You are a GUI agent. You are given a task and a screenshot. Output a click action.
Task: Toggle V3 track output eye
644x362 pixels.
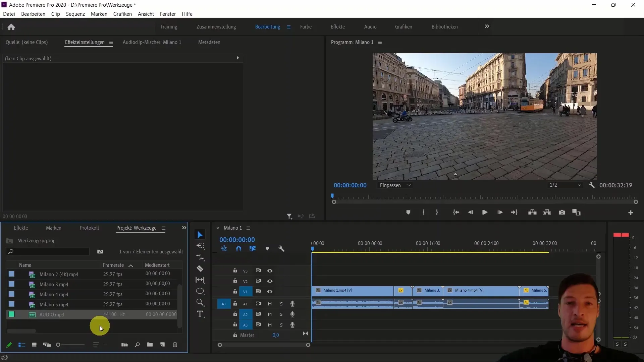coord(270,270)
